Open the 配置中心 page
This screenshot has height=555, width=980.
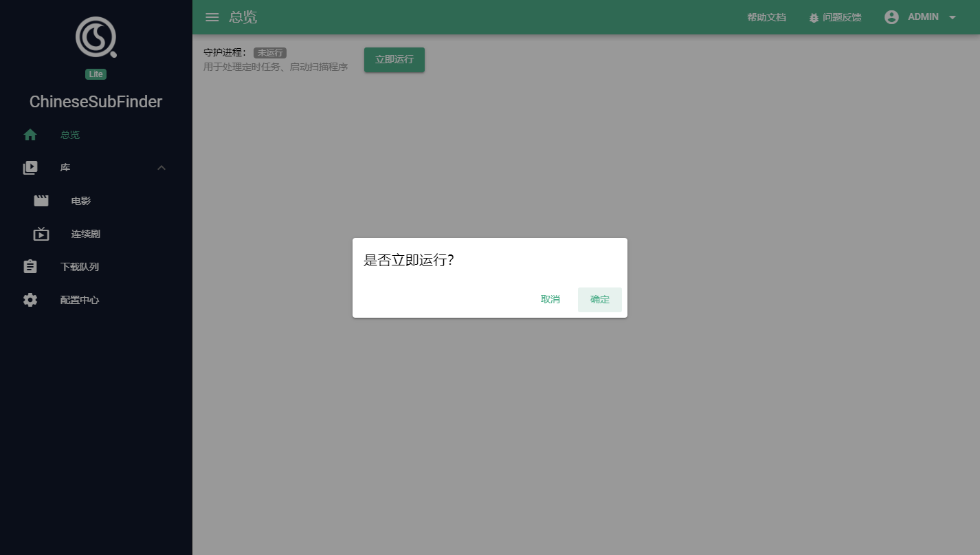[x=96, y=300]
